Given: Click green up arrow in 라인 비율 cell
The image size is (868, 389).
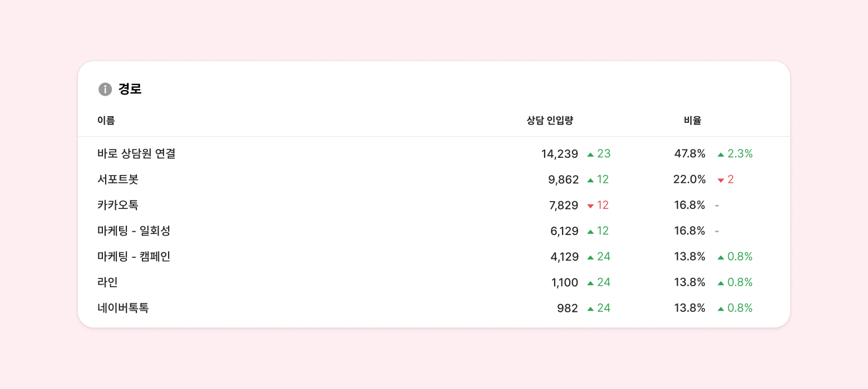Looking at the screenshot, I should (x=721, y=283).
